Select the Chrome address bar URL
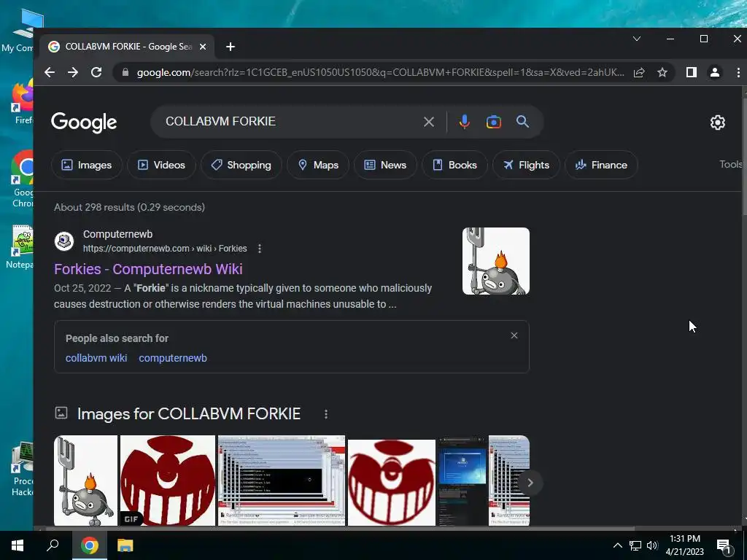 tap(380, 72)
